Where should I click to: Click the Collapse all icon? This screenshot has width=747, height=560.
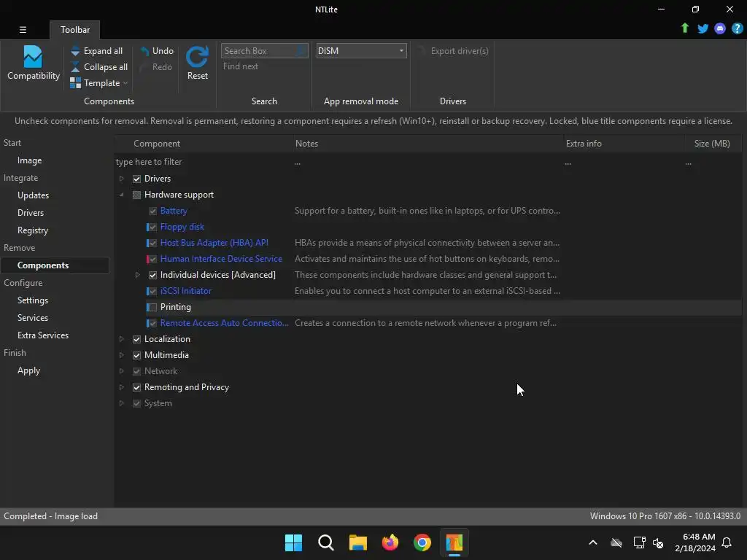[x=75, y=67]
